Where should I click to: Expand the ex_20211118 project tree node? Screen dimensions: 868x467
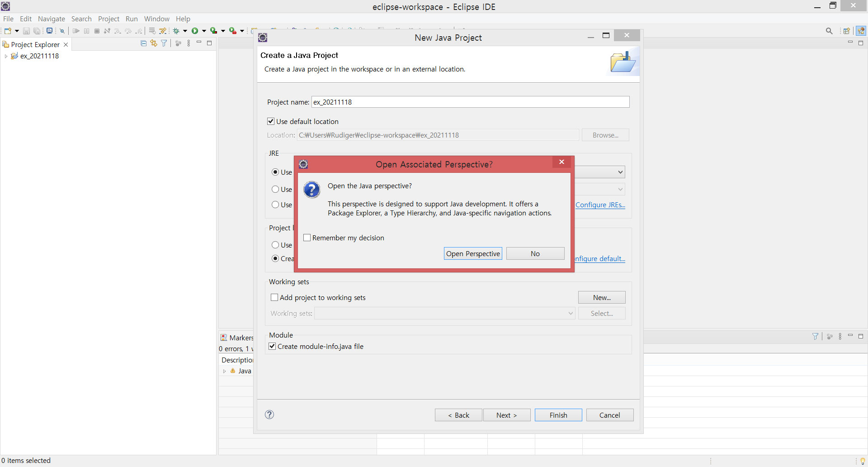coord(6,56)
